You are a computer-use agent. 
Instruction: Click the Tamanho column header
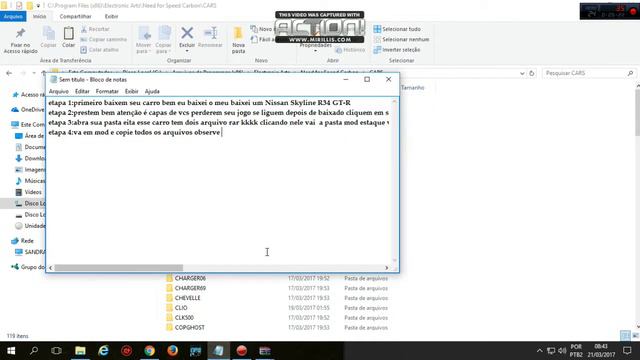(413, 87)
